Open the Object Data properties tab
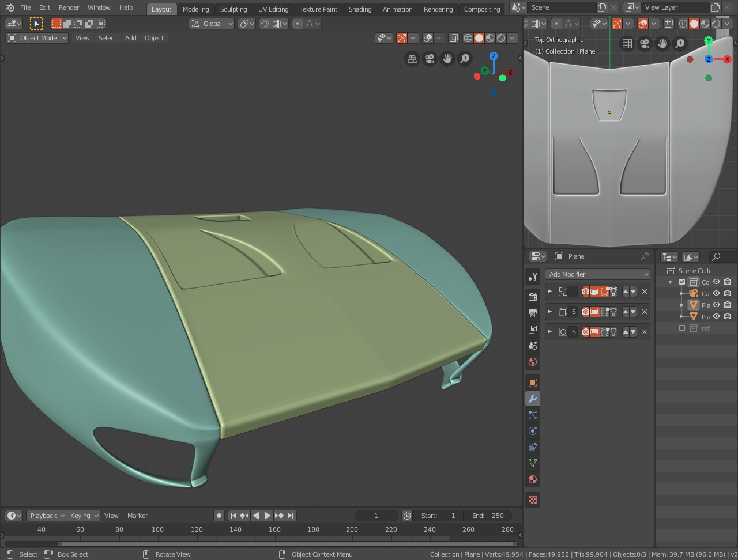 tap(533, 463)
